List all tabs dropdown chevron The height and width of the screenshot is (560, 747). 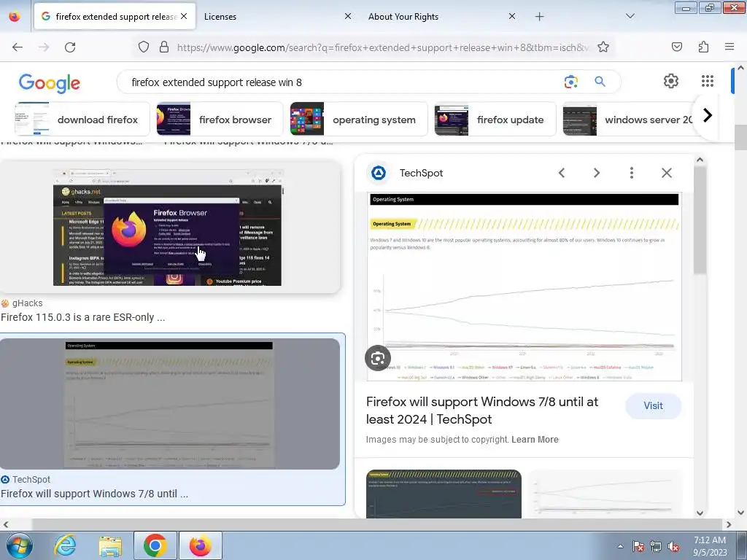pos(630,16)
